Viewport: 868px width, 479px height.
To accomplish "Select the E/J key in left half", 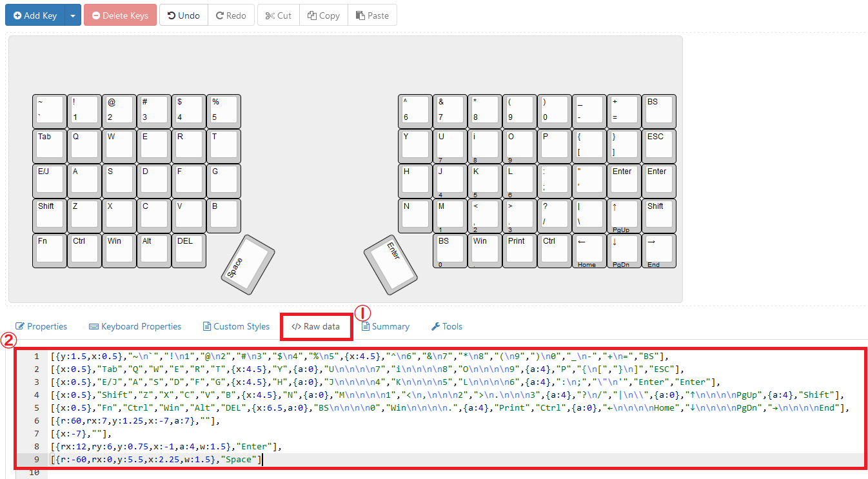I will [x=50, y=180].
